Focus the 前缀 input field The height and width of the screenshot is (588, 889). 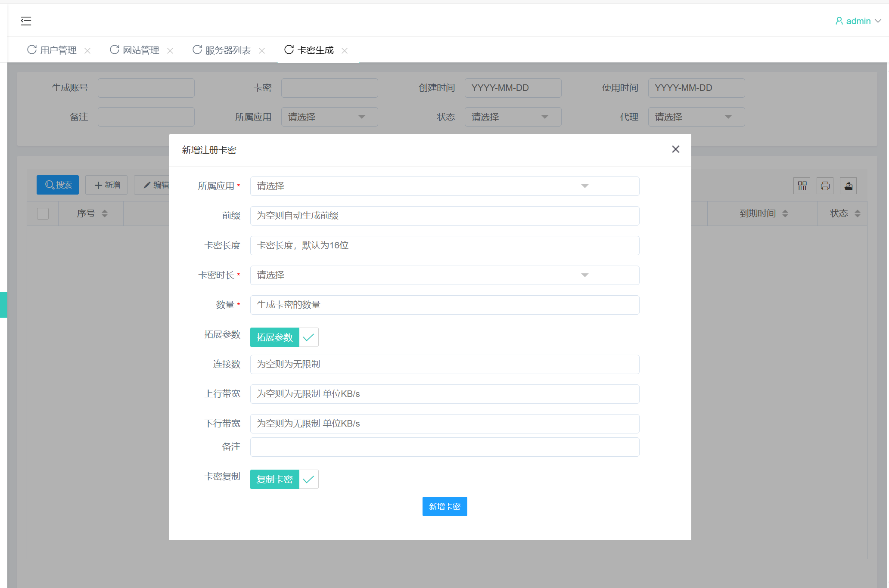pyautogui.click(x=444, y=216)
